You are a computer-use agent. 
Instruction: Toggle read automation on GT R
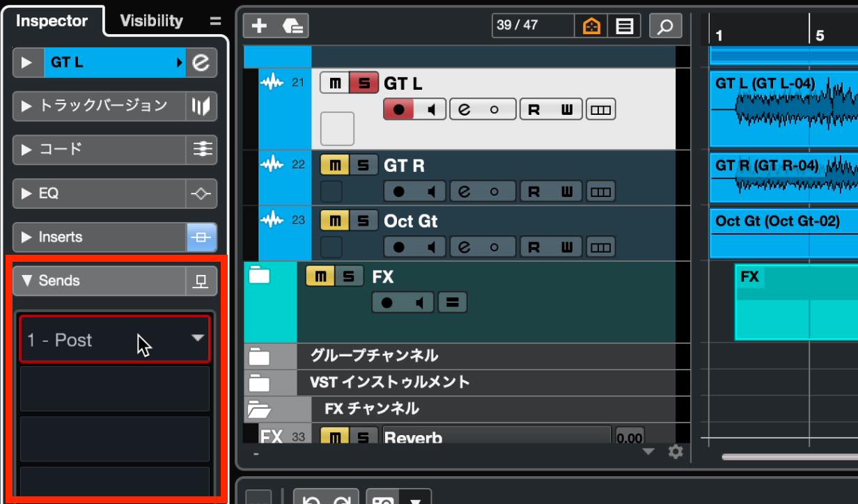[x=535, y=191]
